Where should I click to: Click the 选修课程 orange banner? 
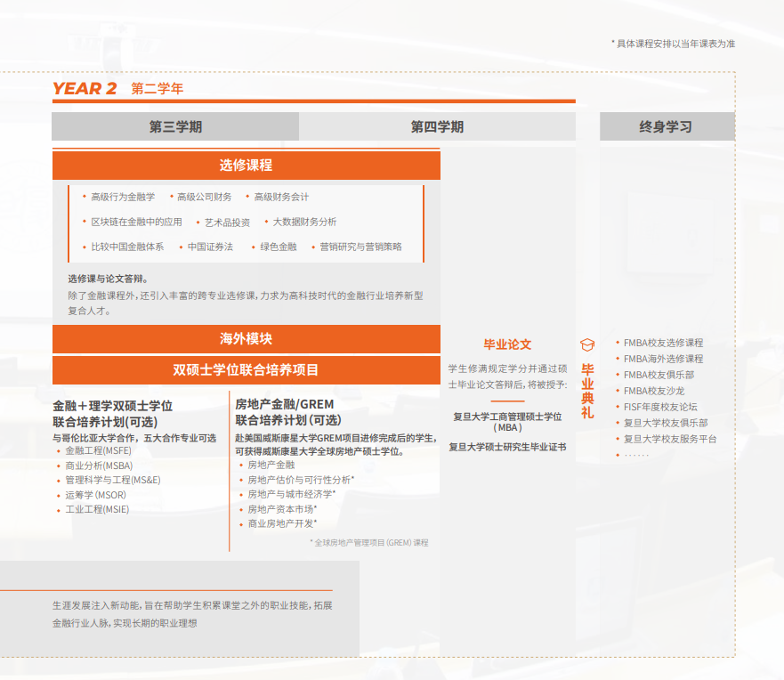pyautogui.click(x=247, y=166)
